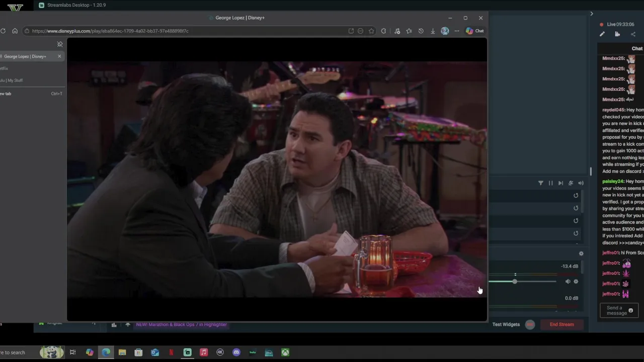Open browser extensions puzzle icon

click(x=384, y=31)
